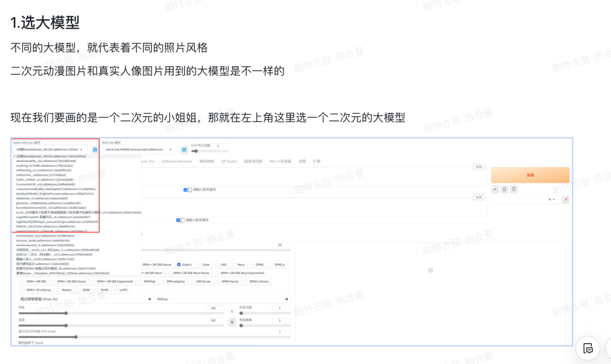Choose kuronekoAnimemixV10_v10.safetensors in the model list
The width and height of the screenshot is (611, 364).
[x=51, y=208]
